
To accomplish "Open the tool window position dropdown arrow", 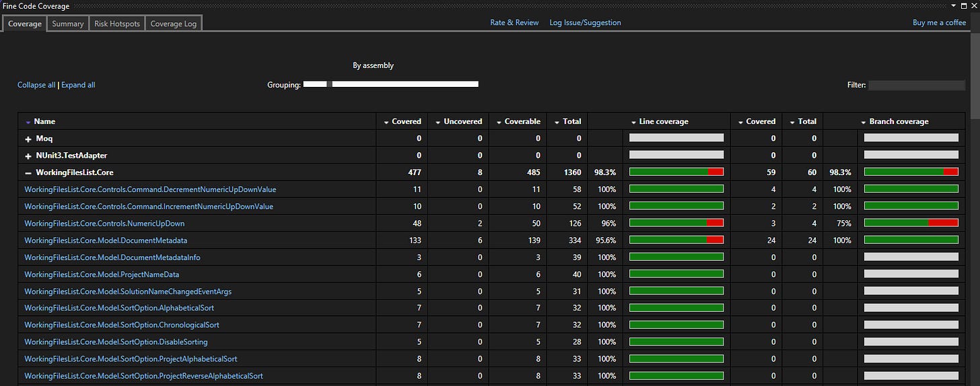I will click(x=954, y=5).
